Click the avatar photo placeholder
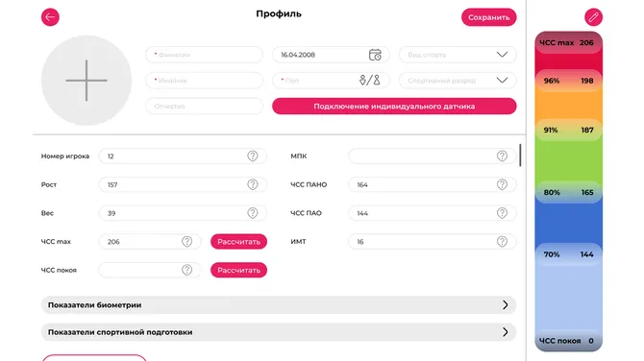The width and height of the screenshot is (644, 361). point(87,81)
